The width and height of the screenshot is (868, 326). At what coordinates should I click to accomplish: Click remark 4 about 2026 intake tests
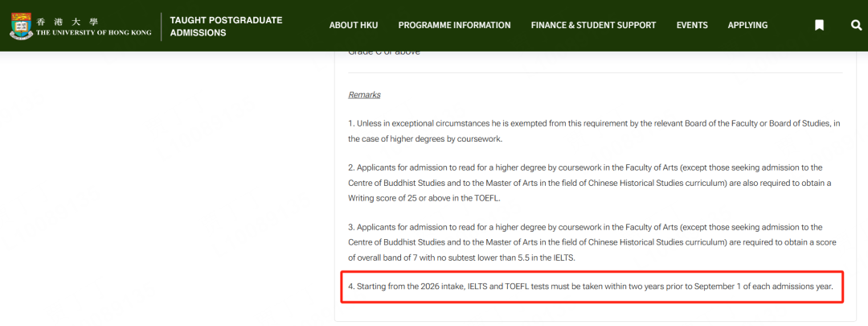(591, 287)
